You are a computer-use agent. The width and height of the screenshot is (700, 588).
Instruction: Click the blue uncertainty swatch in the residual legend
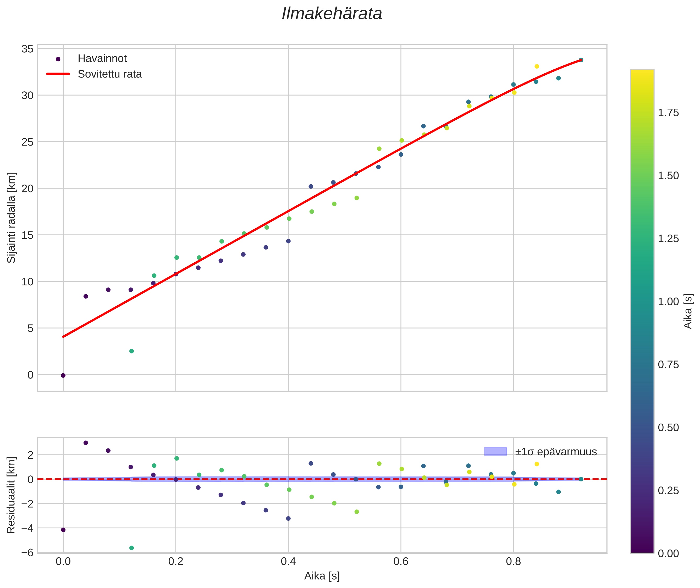495,451
